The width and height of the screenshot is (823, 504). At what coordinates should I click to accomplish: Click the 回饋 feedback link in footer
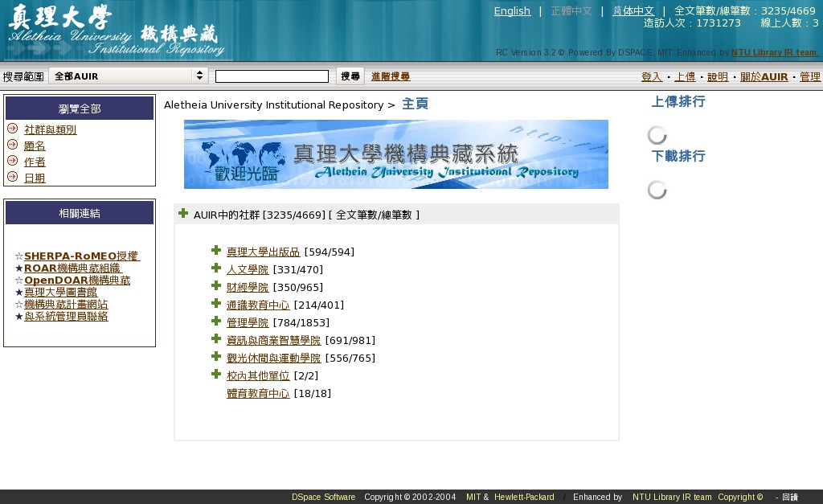[x=790, y=498]
